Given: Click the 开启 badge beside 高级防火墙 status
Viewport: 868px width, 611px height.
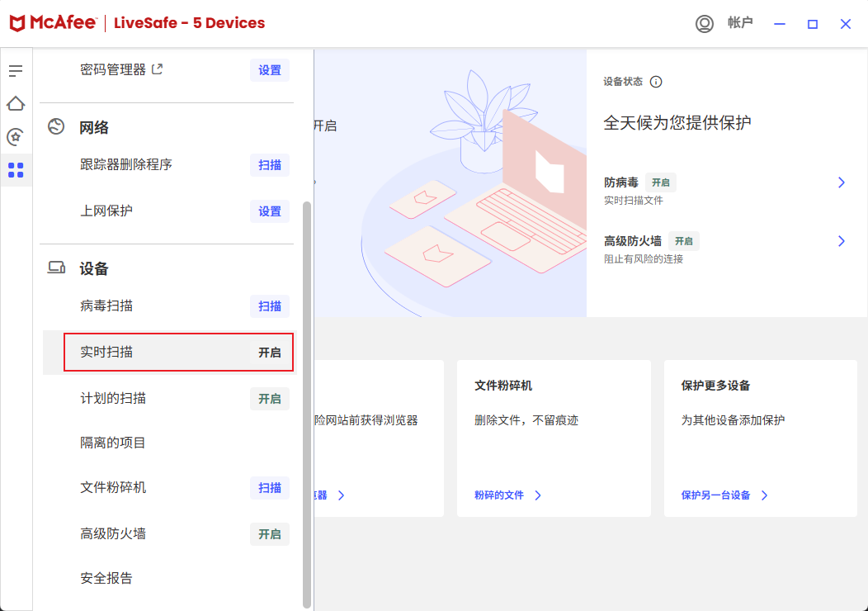Looking at the screenshot, I should (684, 241).
